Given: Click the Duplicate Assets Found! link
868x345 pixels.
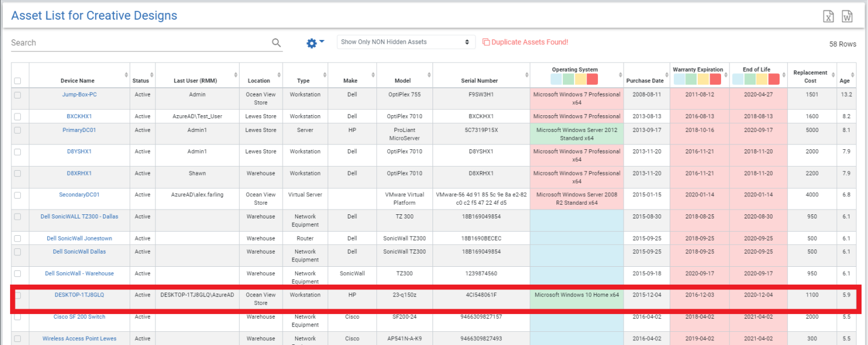Looking at the screenshot, I should tap(525, 42).
